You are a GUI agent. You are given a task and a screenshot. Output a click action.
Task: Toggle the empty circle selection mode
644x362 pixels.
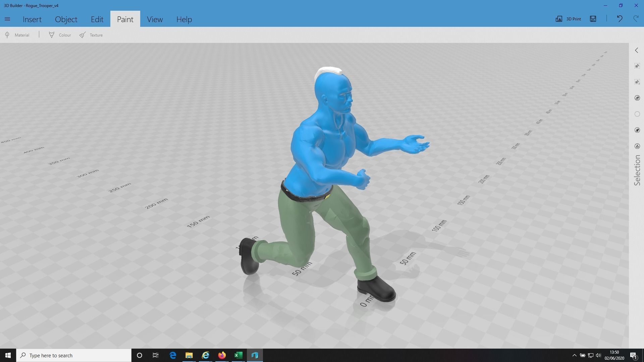tap(637, 114)
